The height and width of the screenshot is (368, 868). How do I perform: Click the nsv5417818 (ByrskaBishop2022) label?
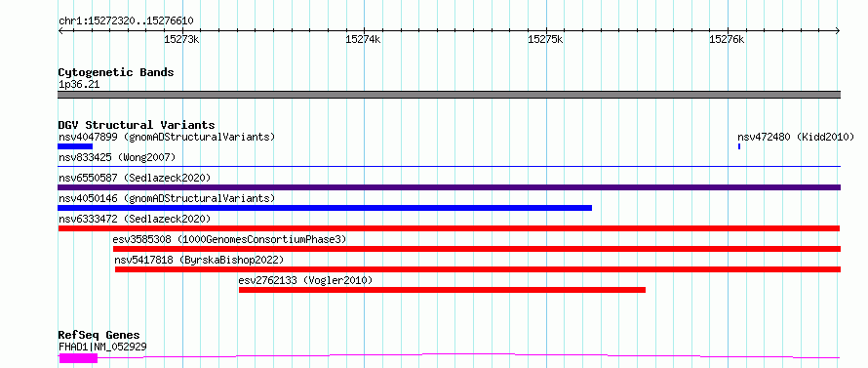coord(199,260)
